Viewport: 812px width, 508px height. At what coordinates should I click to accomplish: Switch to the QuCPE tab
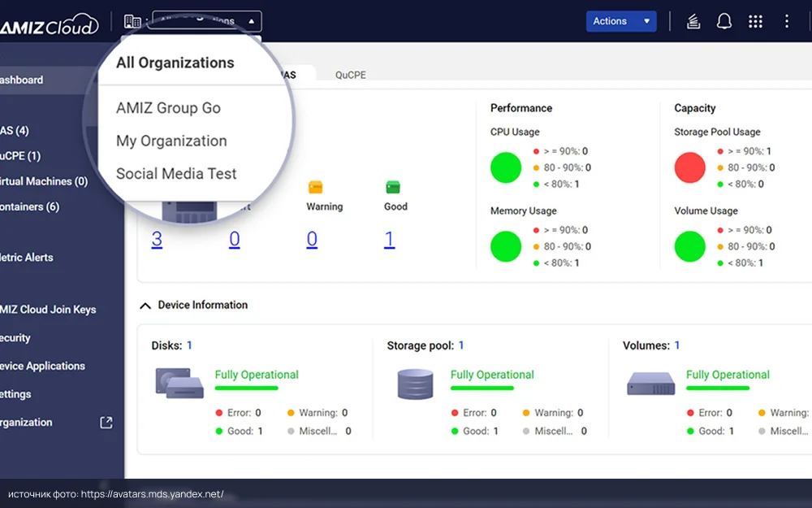pos(351,75)
